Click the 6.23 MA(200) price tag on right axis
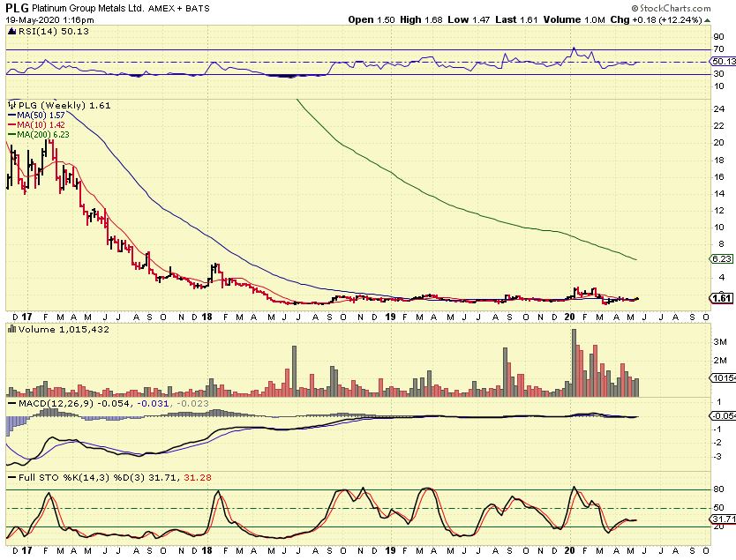This screenshot has width=736, height=560. coord(722,259)
